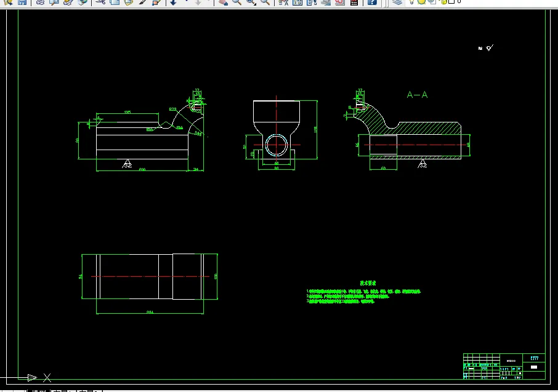
Task: Open the Markup Set Manager icon
Action: (x=340, y=2)
